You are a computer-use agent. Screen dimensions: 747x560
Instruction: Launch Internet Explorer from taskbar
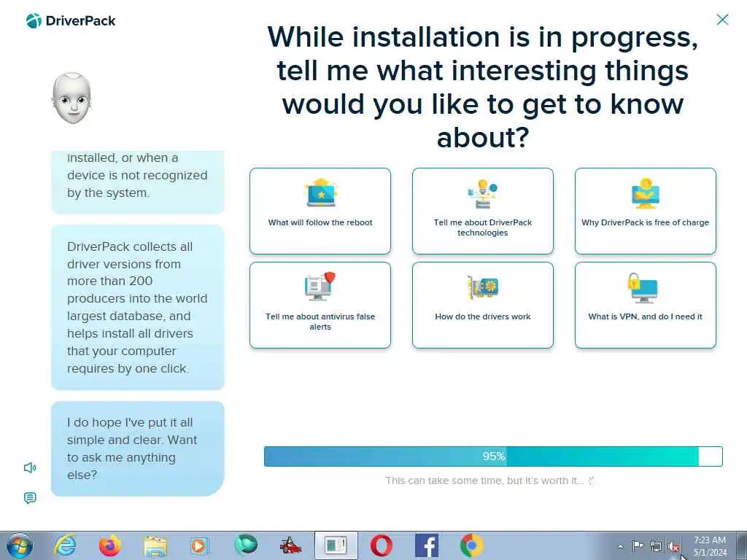(x=65, y=545)
